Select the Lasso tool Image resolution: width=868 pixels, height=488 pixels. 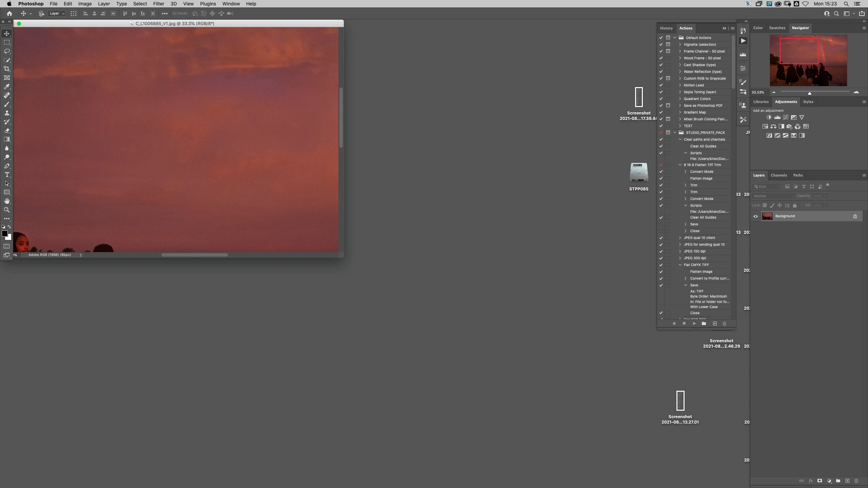click(x=7, y=51)
